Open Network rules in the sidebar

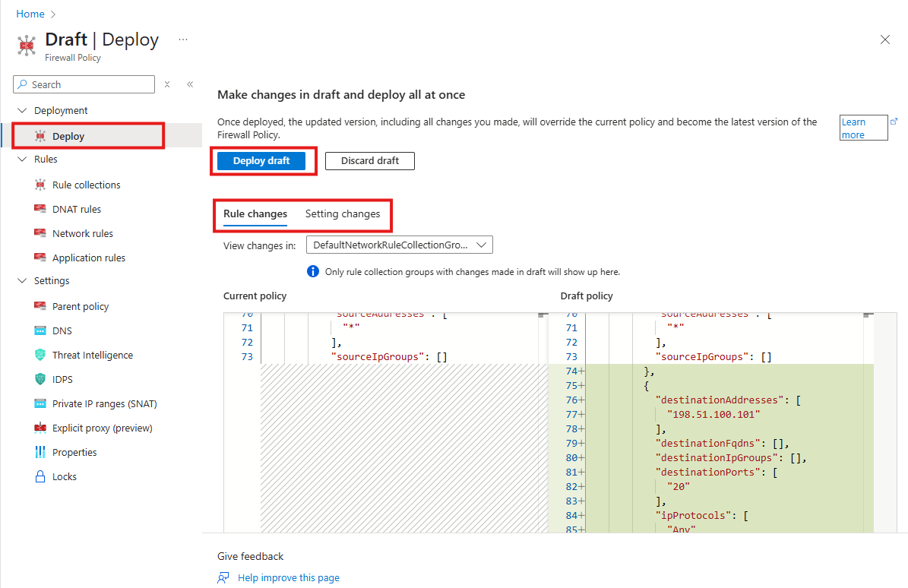(x=83, y=233)
